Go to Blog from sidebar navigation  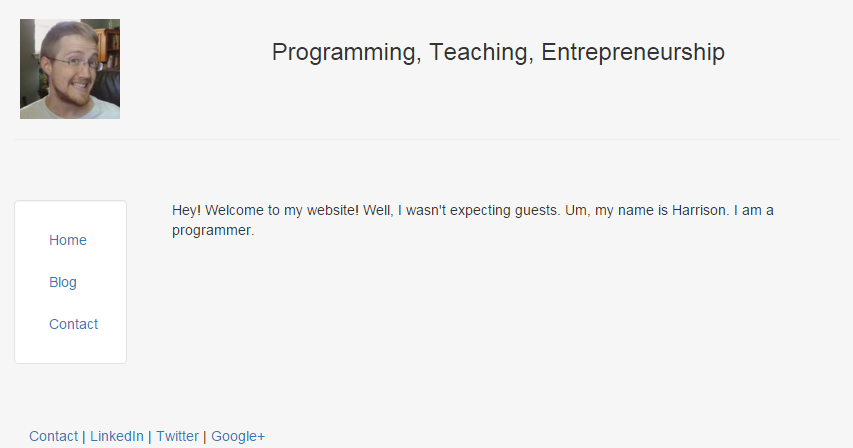[63, 282]
